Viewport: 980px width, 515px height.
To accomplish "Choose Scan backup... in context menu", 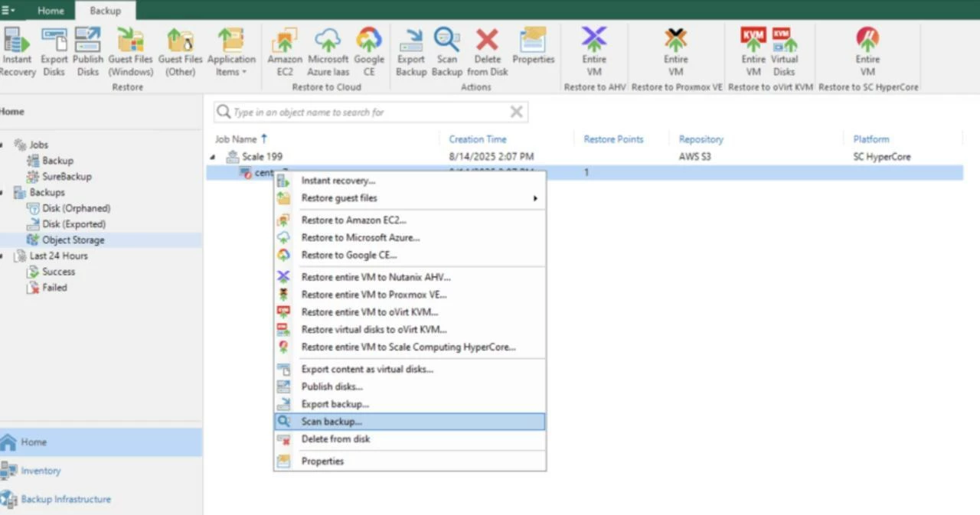I will [x=410, y=422].
